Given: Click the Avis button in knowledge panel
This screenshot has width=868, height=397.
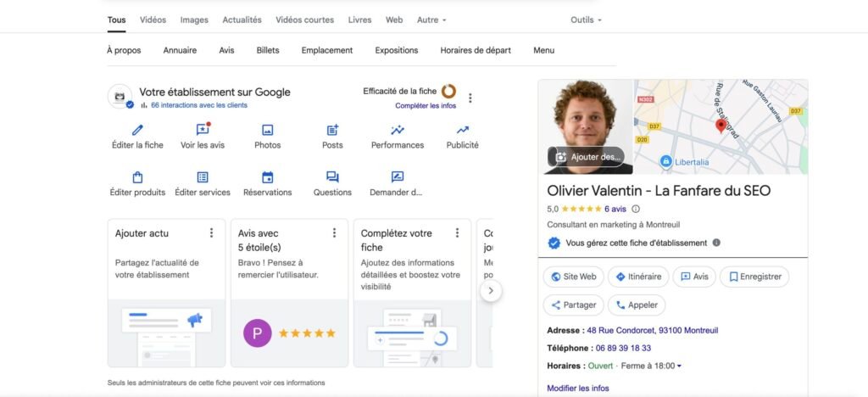Looking at the screenshot, I should 694,277.
